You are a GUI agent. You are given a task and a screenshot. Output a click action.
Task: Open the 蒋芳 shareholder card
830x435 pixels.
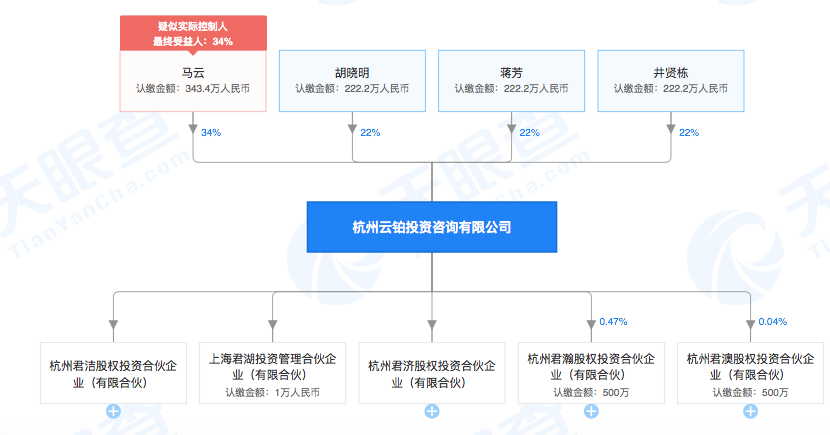coord(511,81)
